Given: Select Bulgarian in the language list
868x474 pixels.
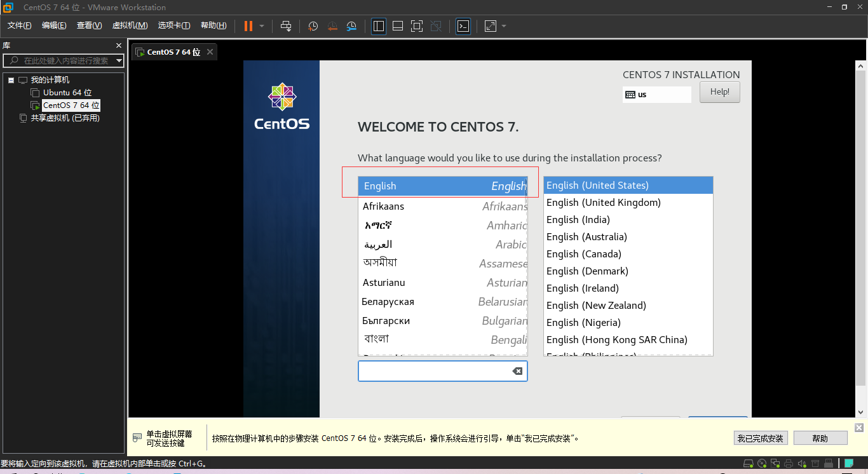Looking at the screenshot, I should (443, 321).
